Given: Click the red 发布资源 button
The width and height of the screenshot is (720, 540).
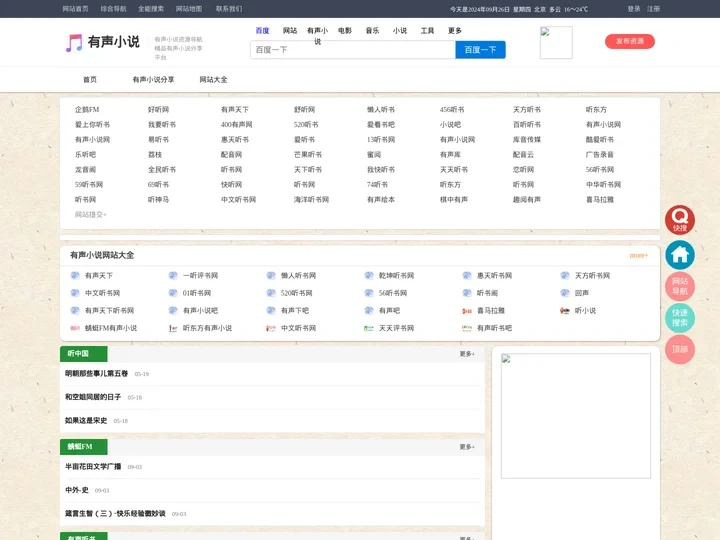Looking at the screenshot, I should pyautogui.click(x=630, y=41).
